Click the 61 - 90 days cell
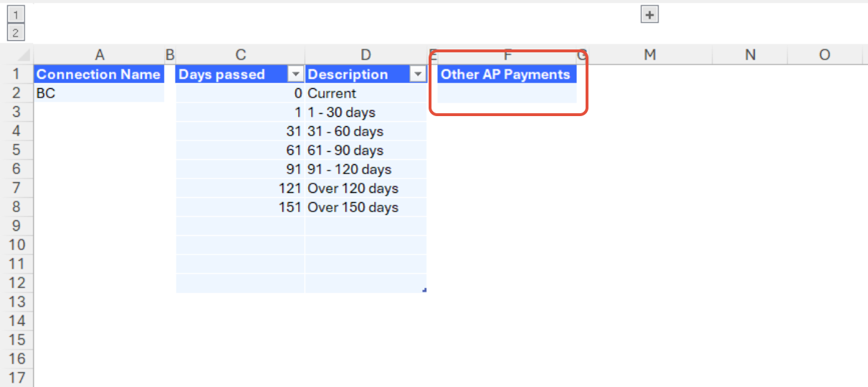This screenshot has width=868, height=387. (366, 150)
